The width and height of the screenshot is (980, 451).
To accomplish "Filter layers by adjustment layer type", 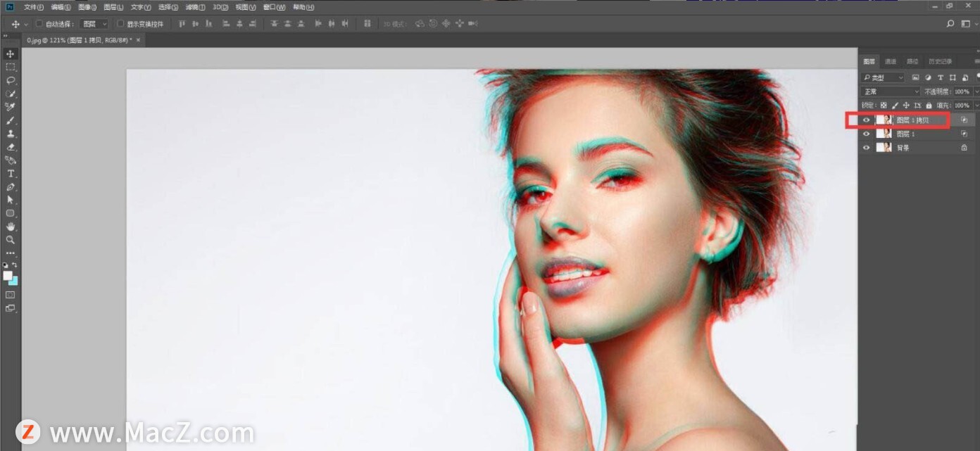I will (x=928, y=77).
